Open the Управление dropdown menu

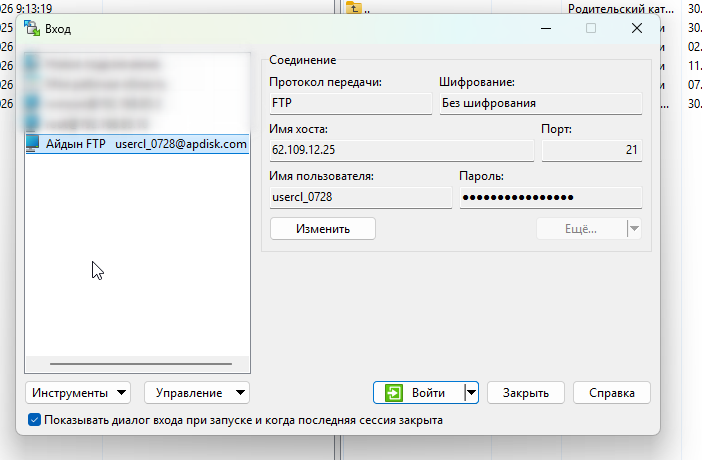[197, 393]
